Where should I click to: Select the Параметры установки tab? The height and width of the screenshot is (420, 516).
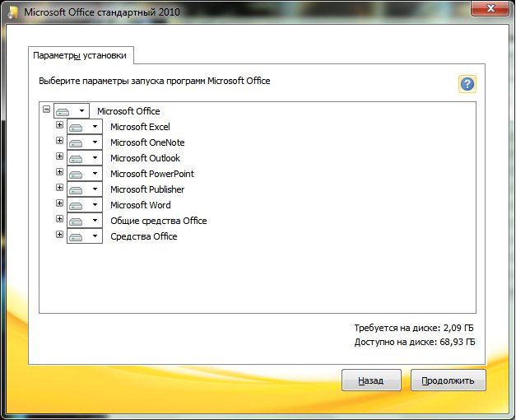point(79,55)
